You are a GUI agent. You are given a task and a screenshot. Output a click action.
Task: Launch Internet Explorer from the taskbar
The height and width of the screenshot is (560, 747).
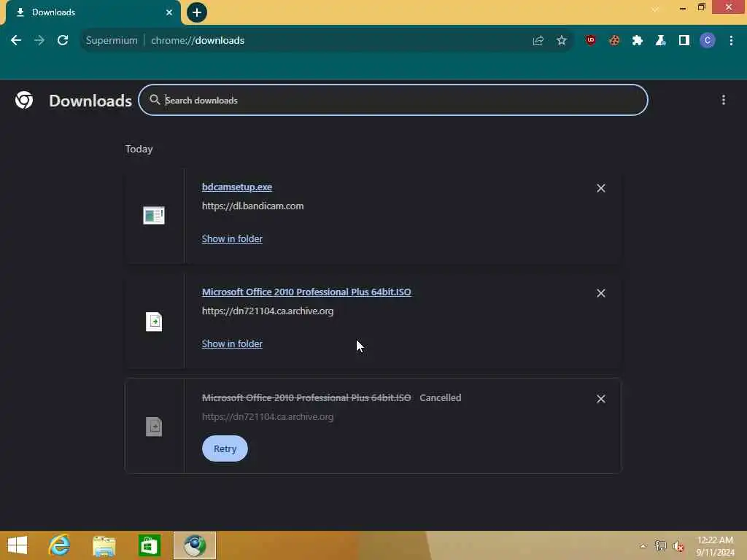pos(60,545)
